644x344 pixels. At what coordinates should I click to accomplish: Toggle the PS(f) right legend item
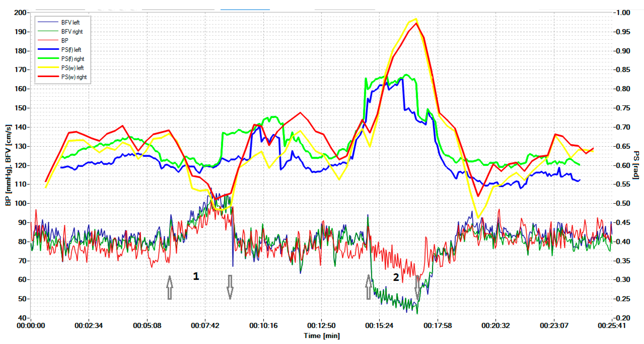click(72, 59)
